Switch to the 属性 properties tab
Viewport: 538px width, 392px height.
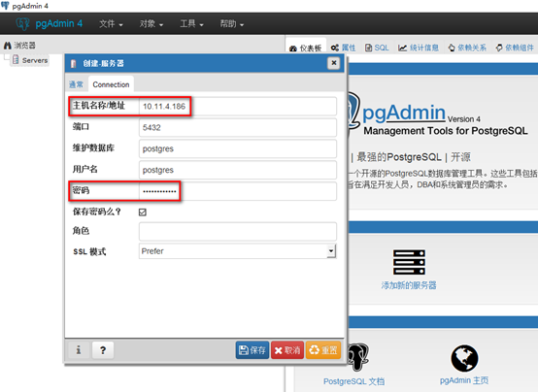pos(343,48)
